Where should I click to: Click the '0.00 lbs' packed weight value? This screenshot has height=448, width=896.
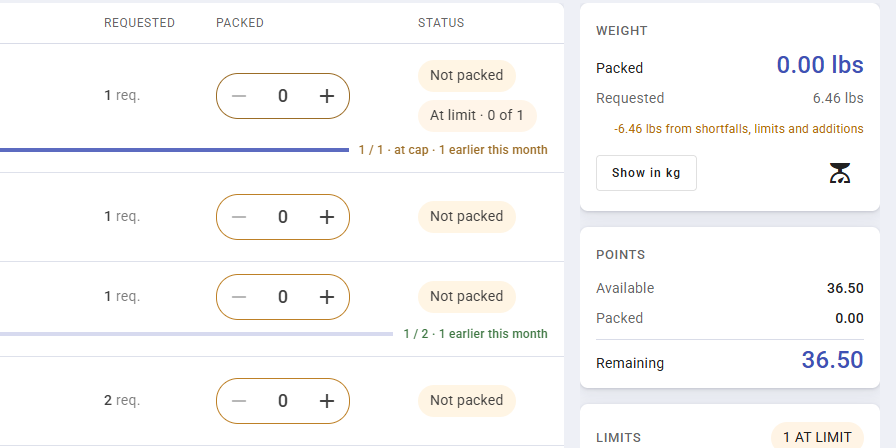click(x=820, y=65)
